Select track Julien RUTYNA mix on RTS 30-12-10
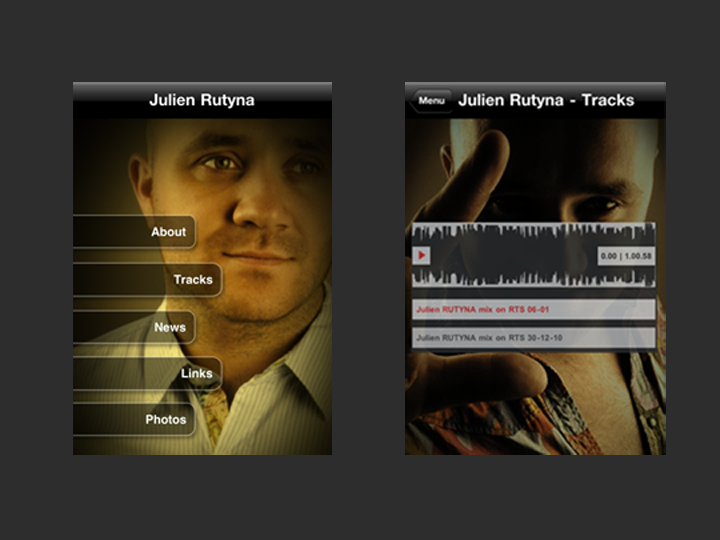 [x=533, y=338]
